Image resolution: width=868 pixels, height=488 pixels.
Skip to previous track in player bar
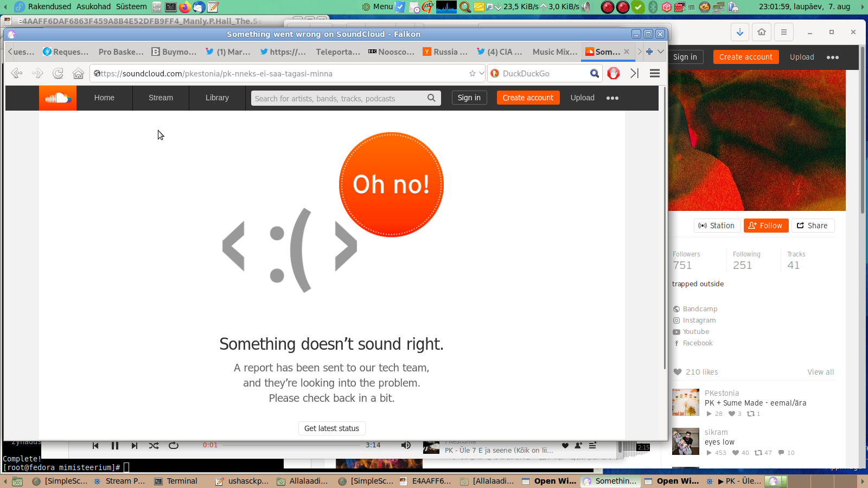pos(95,446)
